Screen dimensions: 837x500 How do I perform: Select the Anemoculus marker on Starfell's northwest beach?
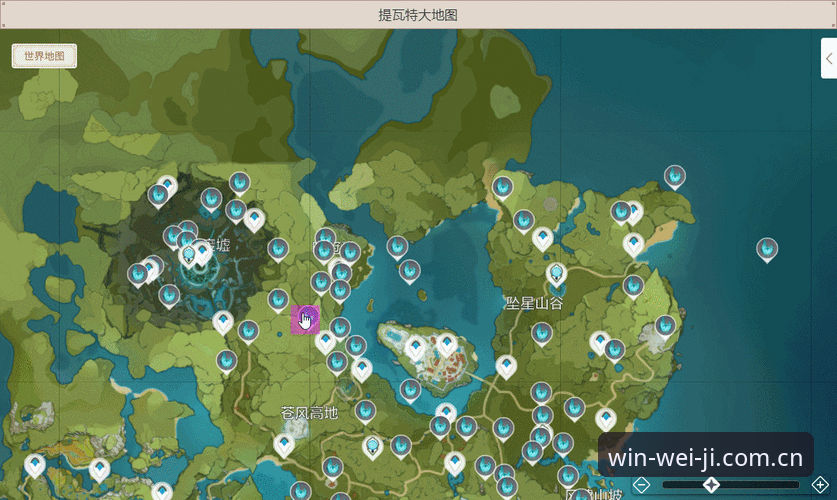502,188
